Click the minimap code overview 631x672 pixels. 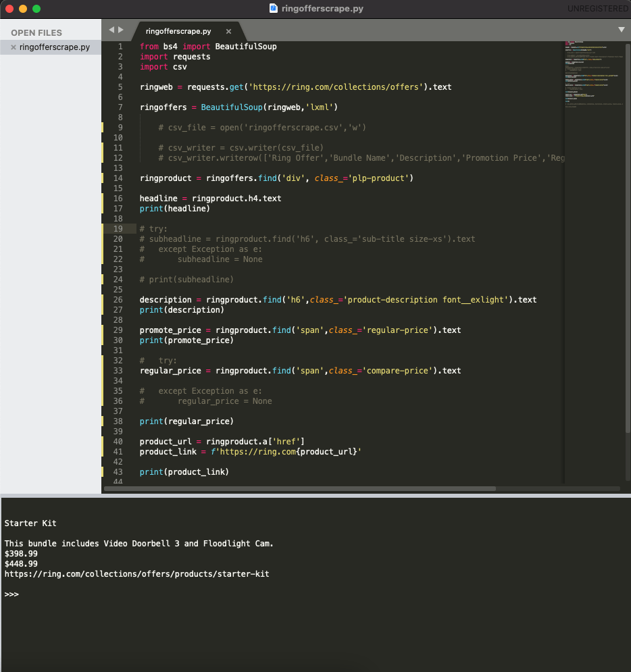click(594, 75)
